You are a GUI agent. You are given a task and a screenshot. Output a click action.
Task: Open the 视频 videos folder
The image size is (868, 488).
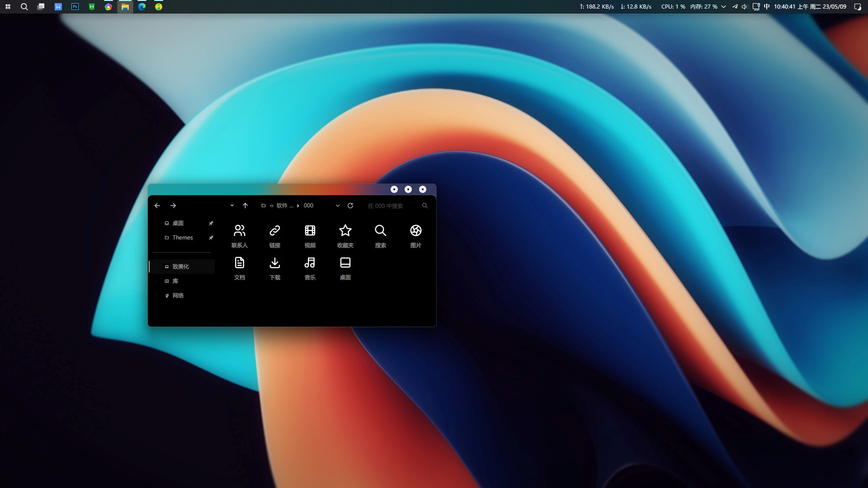click(310, 235)
